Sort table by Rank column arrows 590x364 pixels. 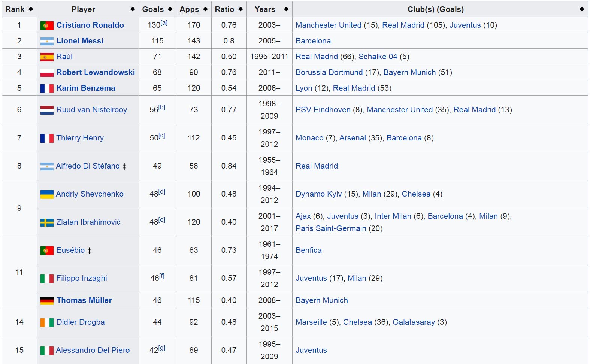tap(31, 9)
